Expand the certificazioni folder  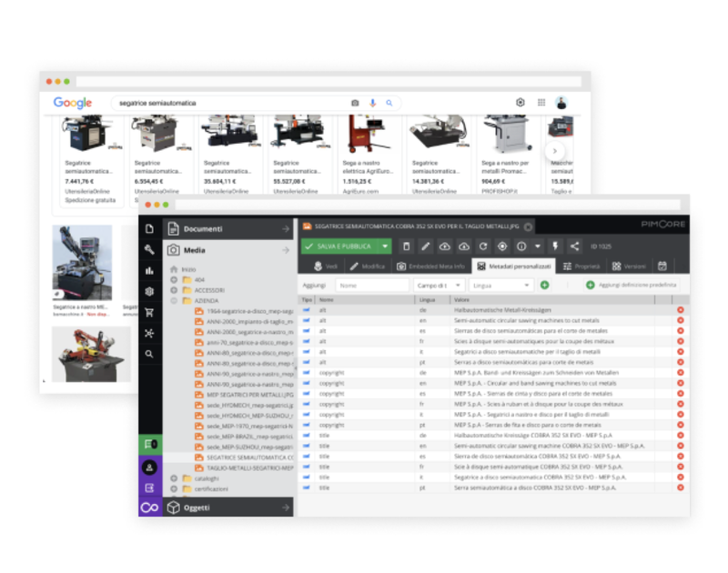pos(174,488)
